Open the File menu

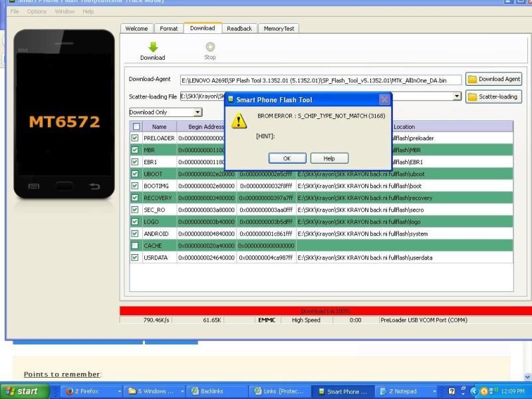tap(15, 11)
